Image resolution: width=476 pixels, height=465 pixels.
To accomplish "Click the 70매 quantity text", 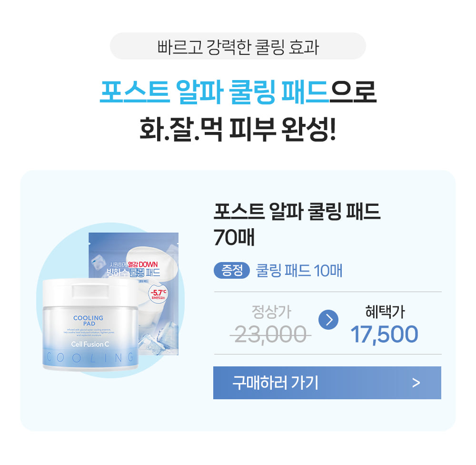I will (x=234, y=237).
